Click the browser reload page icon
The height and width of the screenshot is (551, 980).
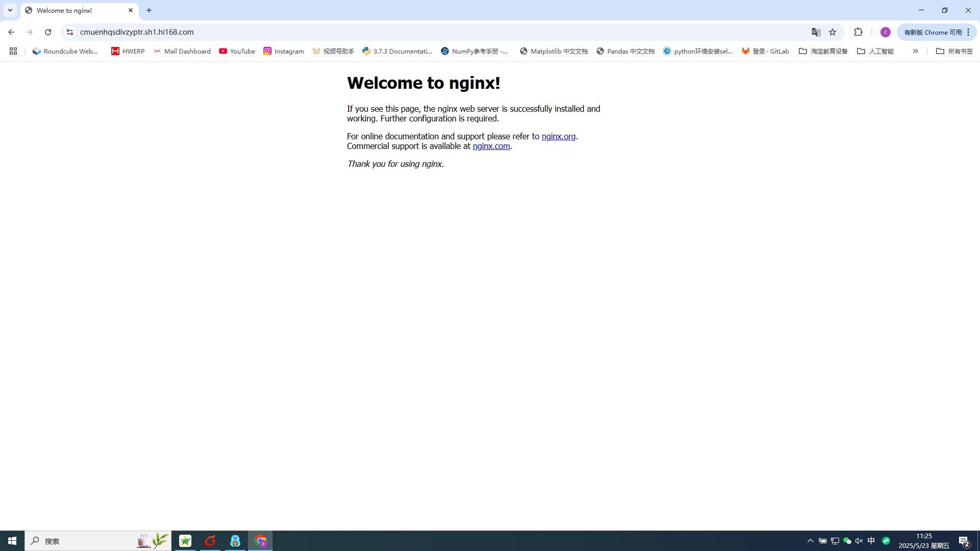(x=48, y=32)
